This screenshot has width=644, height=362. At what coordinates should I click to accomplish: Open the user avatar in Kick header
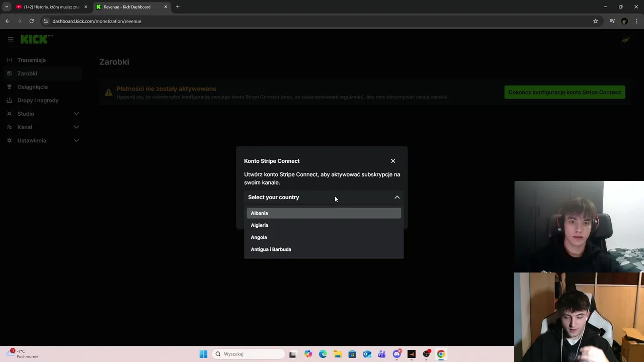[625, 40]
